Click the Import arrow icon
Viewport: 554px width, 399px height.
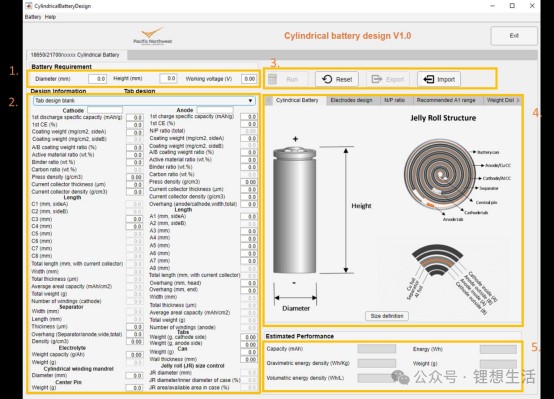click(429, 79)
